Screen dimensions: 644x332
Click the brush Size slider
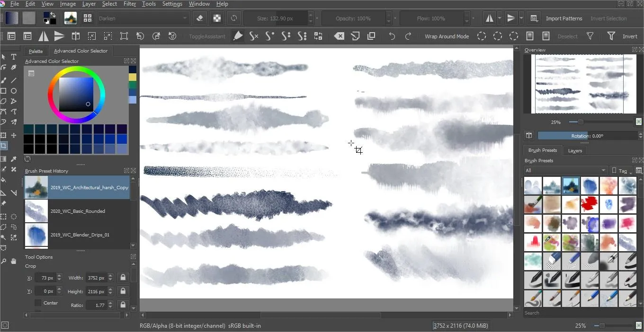tap(276, 18)
